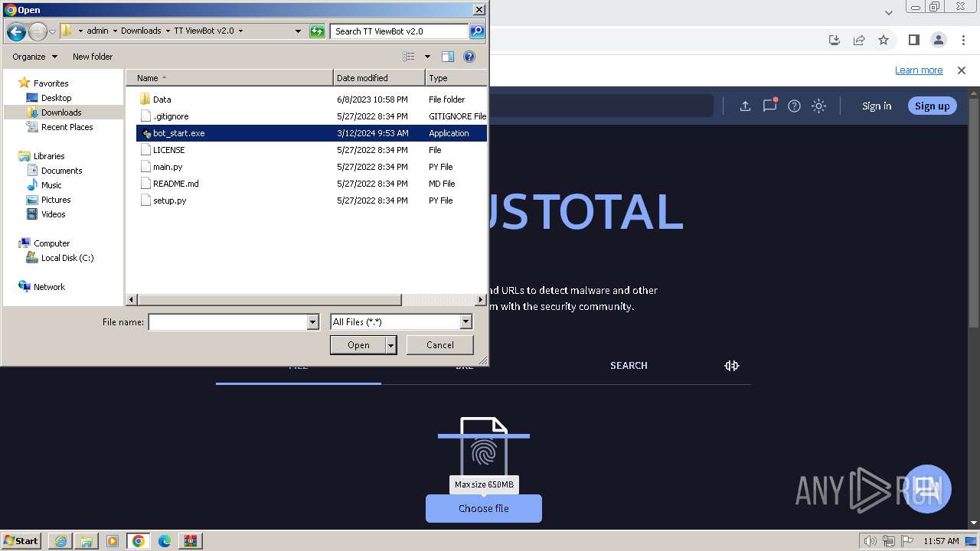This screenshot has height=551, width=980.
Task: Select the LICENSE file
Action: 168,150
